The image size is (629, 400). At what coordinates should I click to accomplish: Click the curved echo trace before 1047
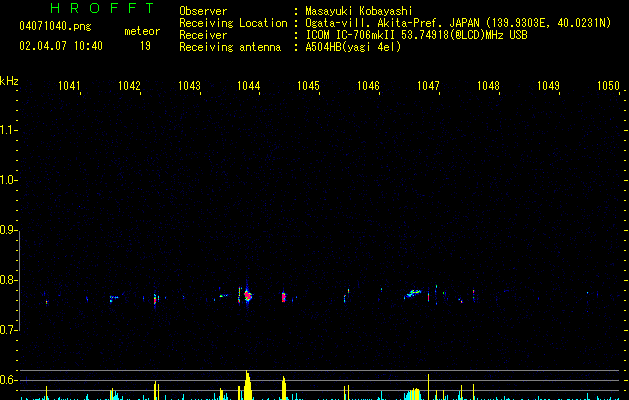click(412, 294)
